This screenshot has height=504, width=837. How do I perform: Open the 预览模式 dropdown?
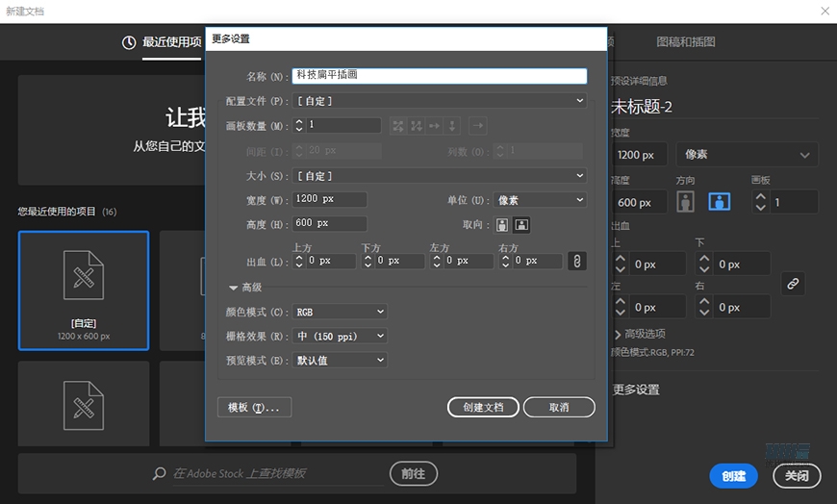click(x=340, y=361)
